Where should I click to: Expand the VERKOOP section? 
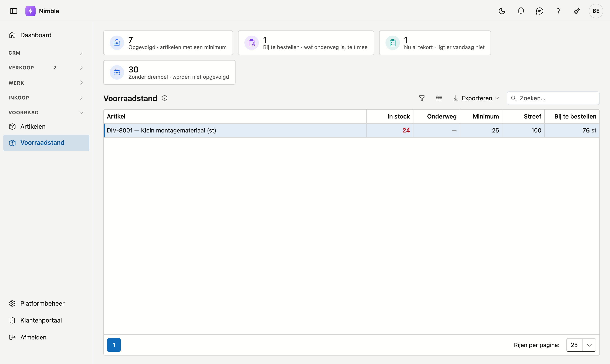[46, 68]
